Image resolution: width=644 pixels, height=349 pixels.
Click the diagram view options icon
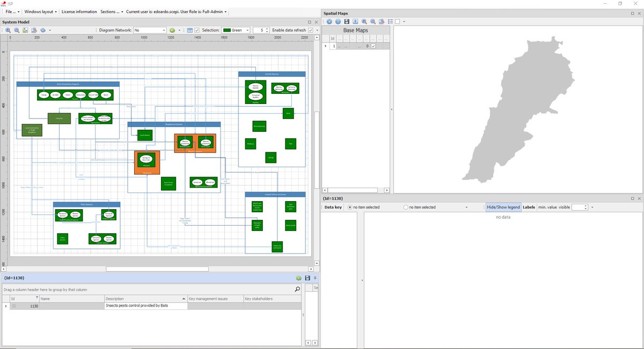point(43,30)
